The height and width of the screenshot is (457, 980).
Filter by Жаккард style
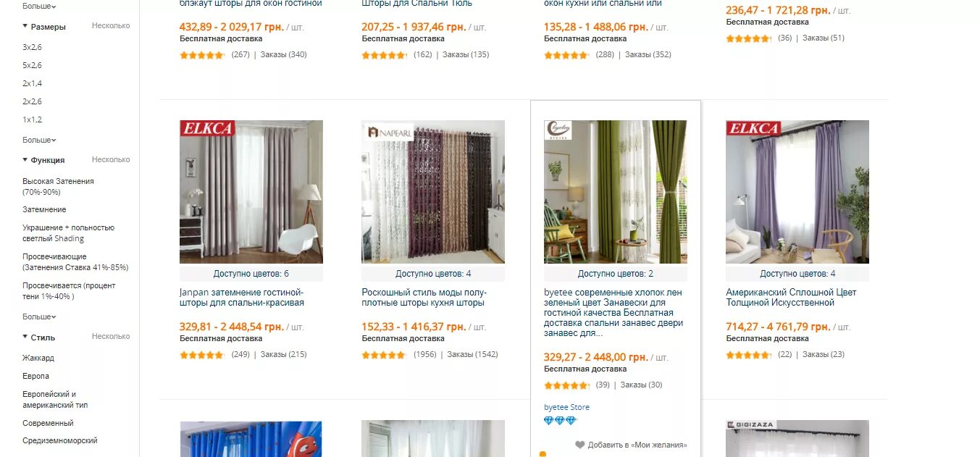(38, 358)
